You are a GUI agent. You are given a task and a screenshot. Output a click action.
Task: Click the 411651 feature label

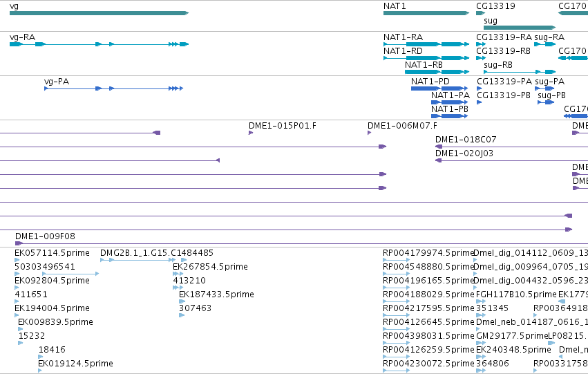tap(31, 294)
